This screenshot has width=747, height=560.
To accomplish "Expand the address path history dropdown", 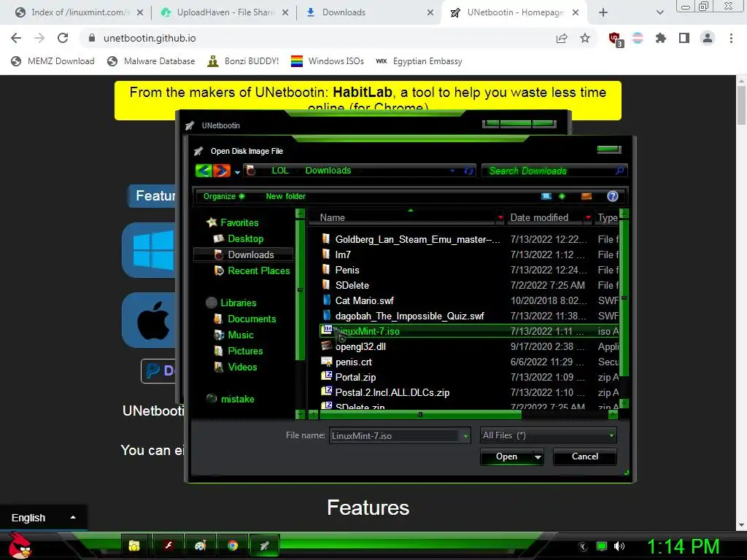I will (452, 171).
